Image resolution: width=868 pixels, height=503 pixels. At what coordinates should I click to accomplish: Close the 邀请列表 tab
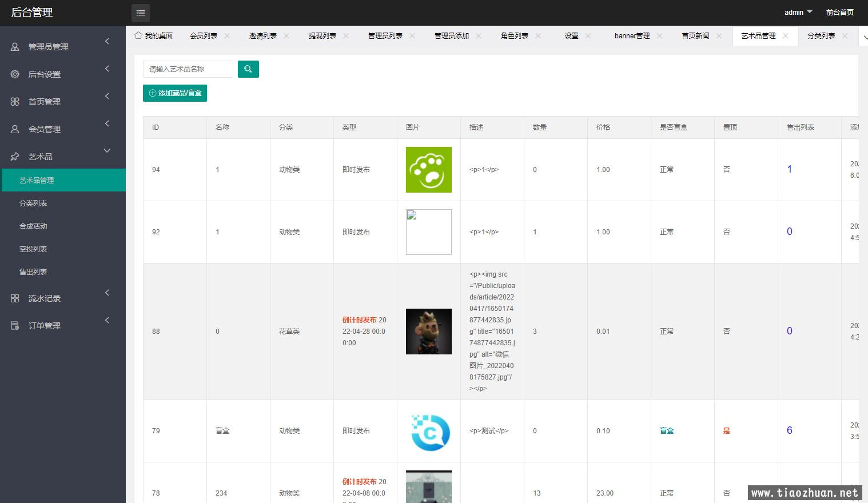pyautogui.click(x=286, y=35)
